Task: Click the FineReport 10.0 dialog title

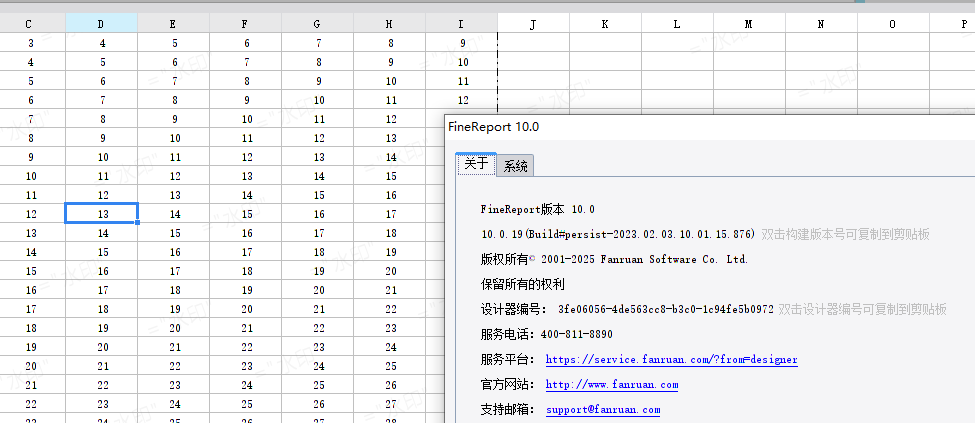Action: [x=494, y=127]
